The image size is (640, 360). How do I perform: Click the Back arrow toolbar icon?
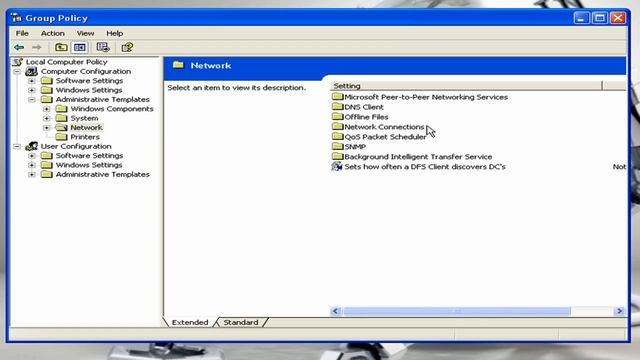click(19, 47)
